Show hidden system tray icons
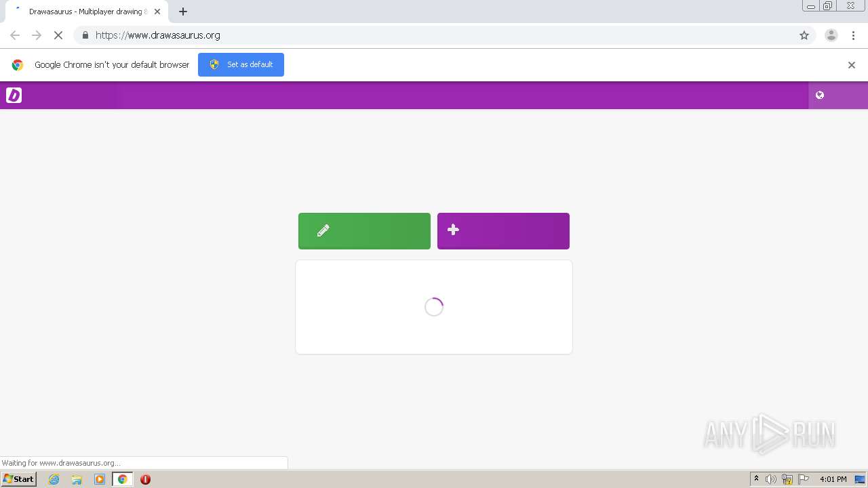Viewport: 868px width, 488px height. click(757, 479)
